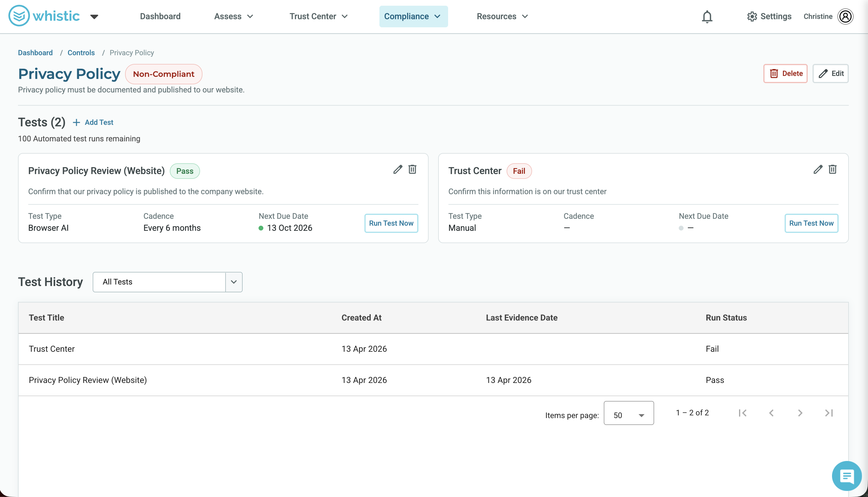The width and height of the screenshot is (868, 497).
Task: Edit the Trust Center test with the pencil icon
Action: pyautogui.click(x=818, y=169)
